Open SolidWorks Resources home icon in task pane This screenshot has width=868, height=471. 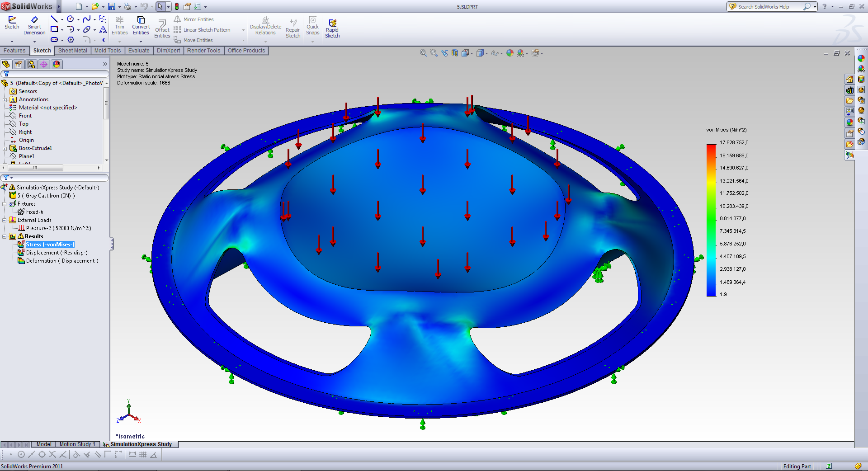(850, 80)
